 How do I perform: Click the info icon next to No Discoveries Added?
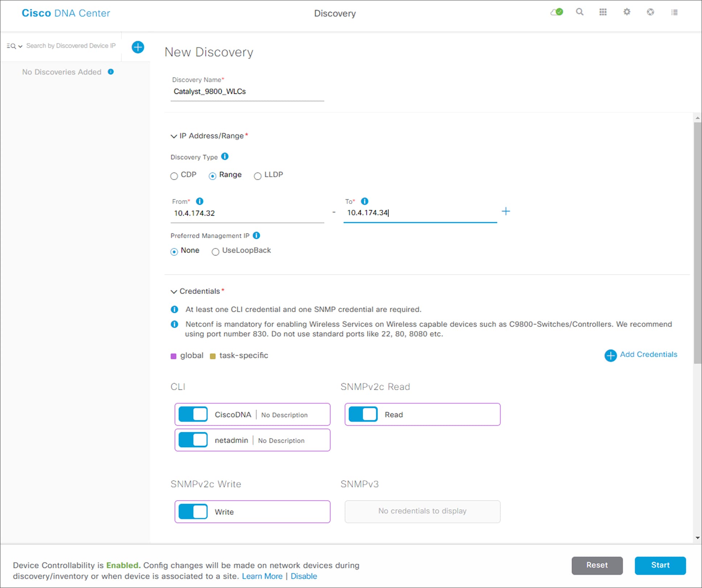point(111,72)
